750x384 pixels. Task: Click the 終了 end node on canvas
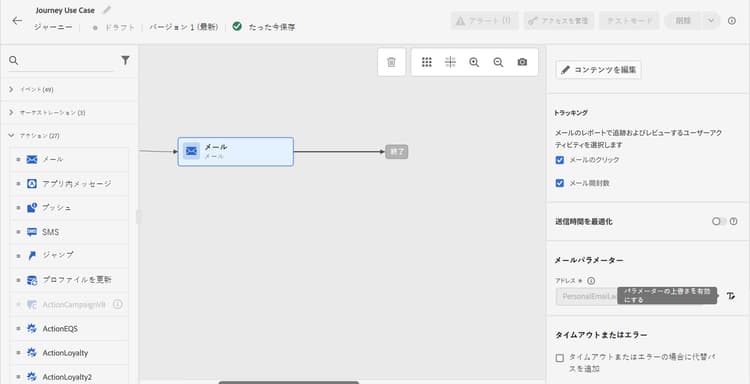click(x=397, y=152)
